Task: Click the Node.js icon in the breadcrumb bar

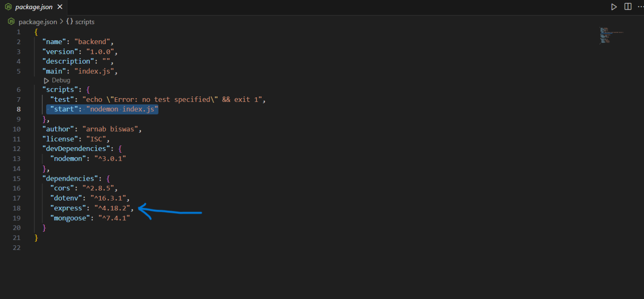Action: point(11,22)
